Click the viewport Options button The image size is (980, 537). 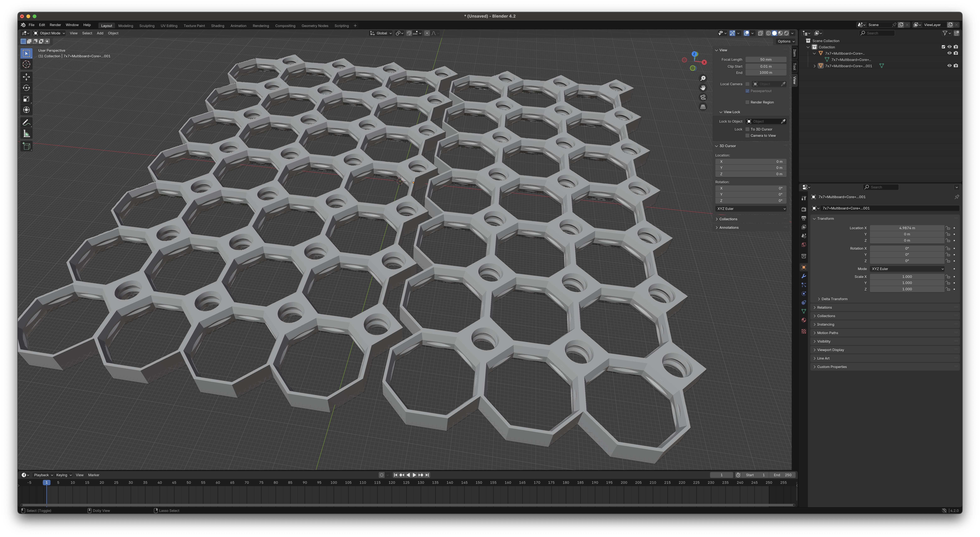786,41
